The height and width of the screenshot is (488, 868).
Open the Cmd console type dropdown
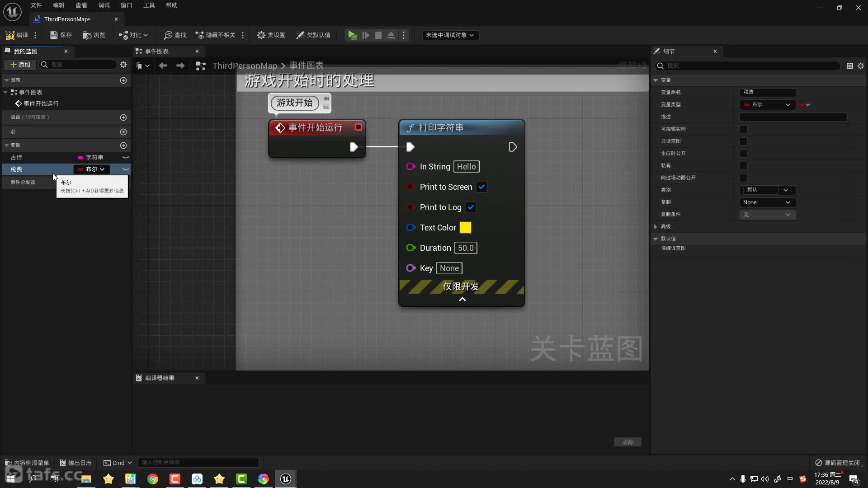pos(118,463)
